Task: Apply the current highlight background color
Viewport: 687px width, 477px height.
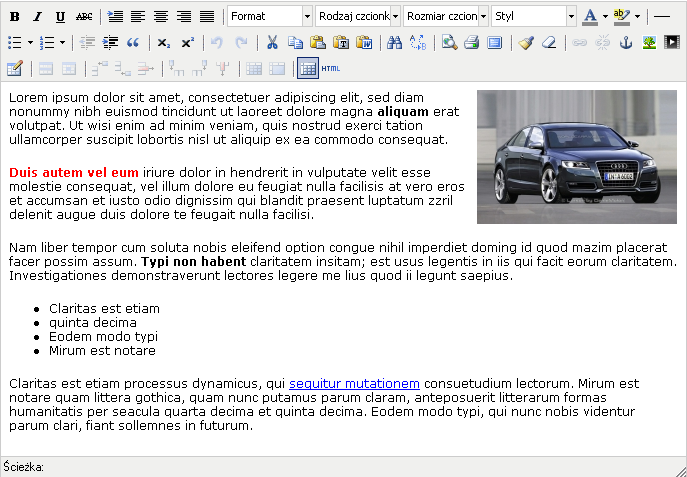Action: 622,17
